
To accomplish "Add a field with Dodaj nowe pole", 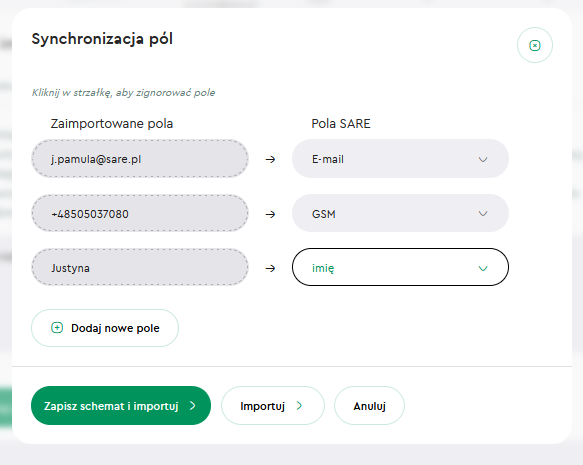I will pyautogui.click(x=105, y=328).
